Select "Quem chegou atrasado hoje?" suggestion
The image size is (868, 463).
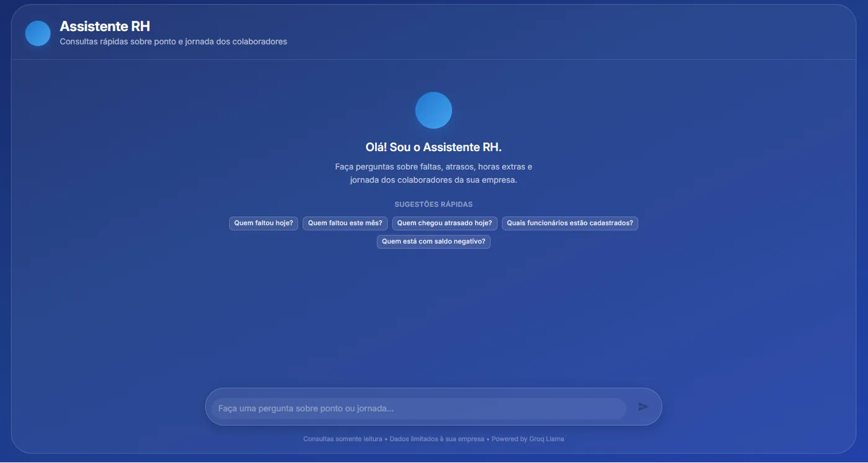[445, 223]
